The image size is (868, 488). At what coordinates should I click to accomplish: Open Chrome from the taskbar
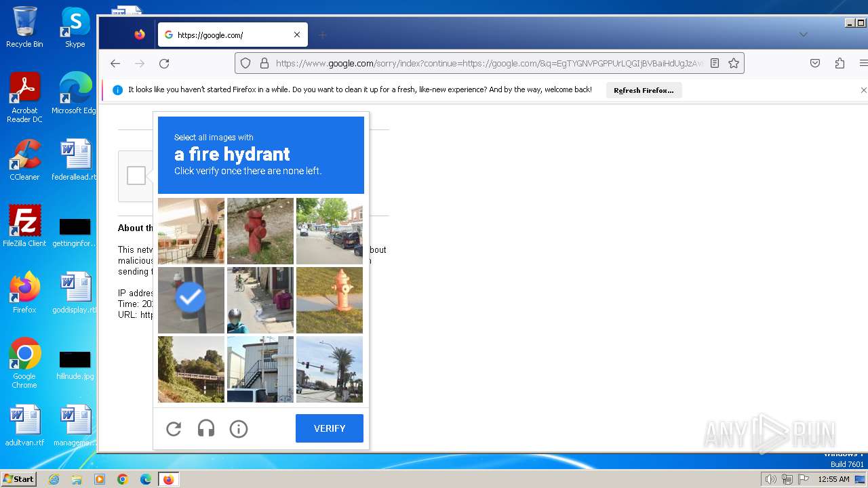pos(123,479)
